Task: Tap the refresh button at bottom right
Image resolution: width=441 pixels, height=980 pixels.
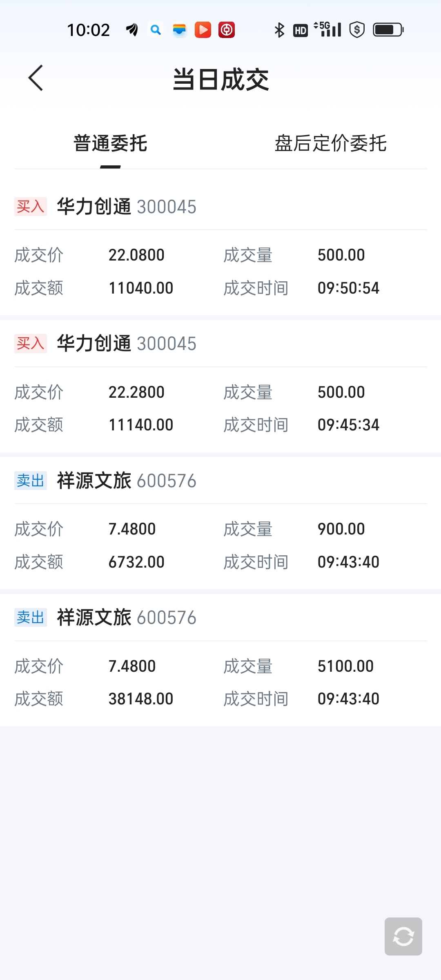Action: 403,936
